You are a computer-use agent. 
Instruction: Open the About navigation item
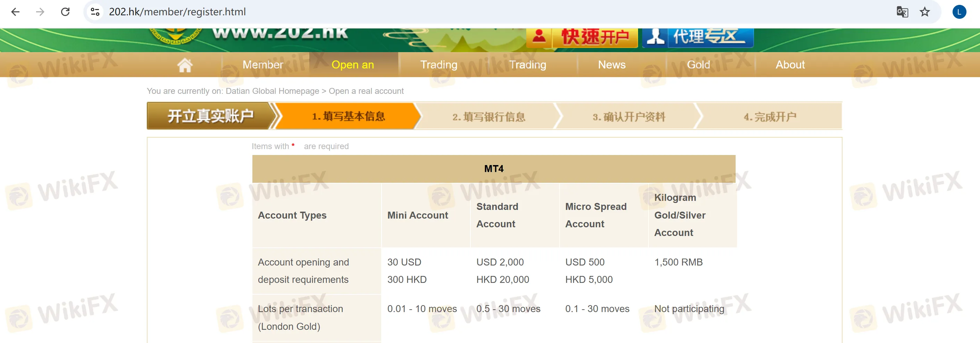790,65
